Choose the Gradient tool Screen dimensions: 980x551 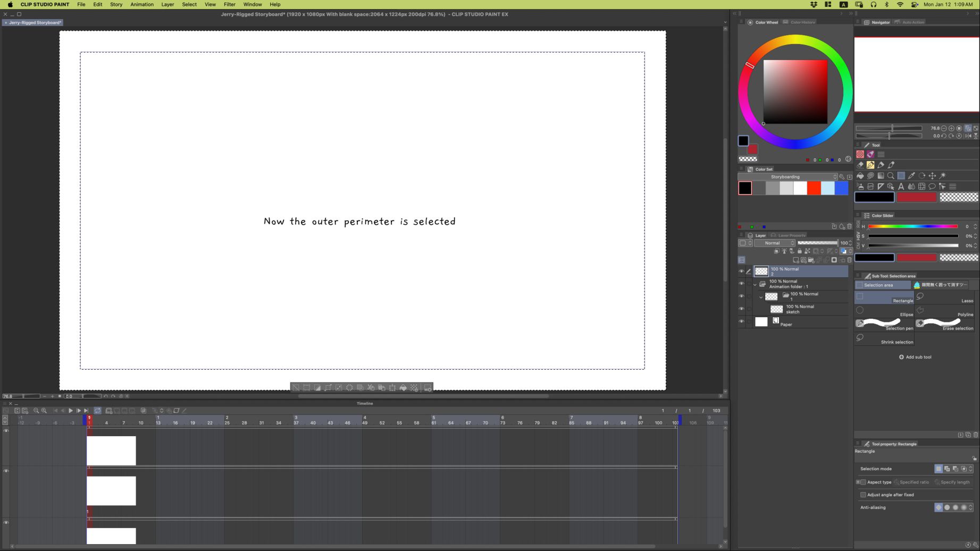tap(881, 176)
